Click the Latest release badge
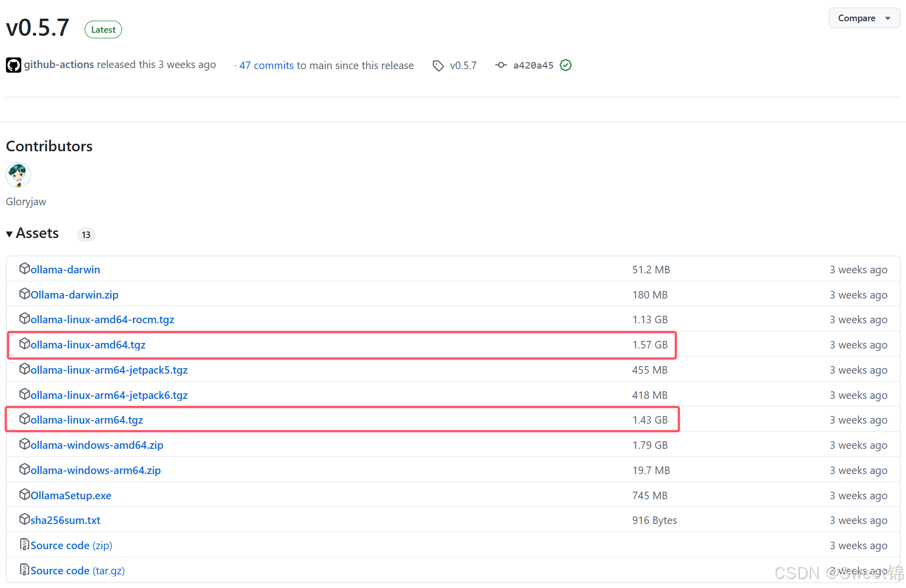 (103, 30)
